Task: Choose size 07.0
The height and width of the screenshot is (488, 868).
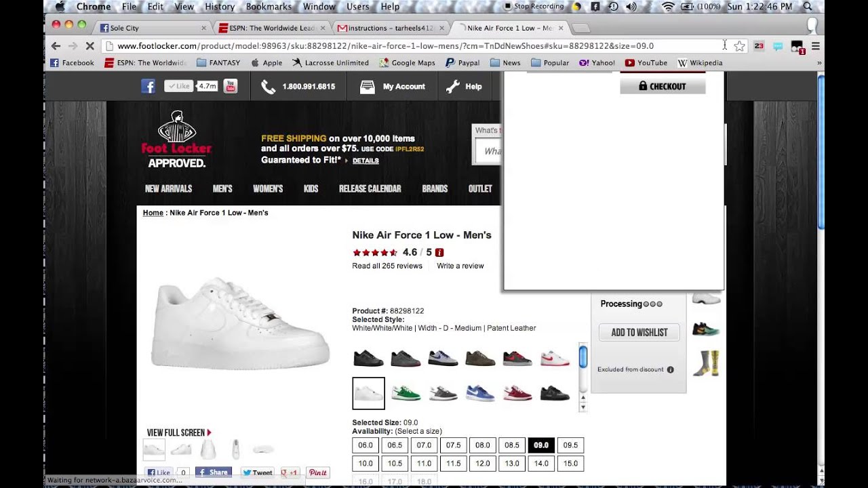Action: coord(424,445)
